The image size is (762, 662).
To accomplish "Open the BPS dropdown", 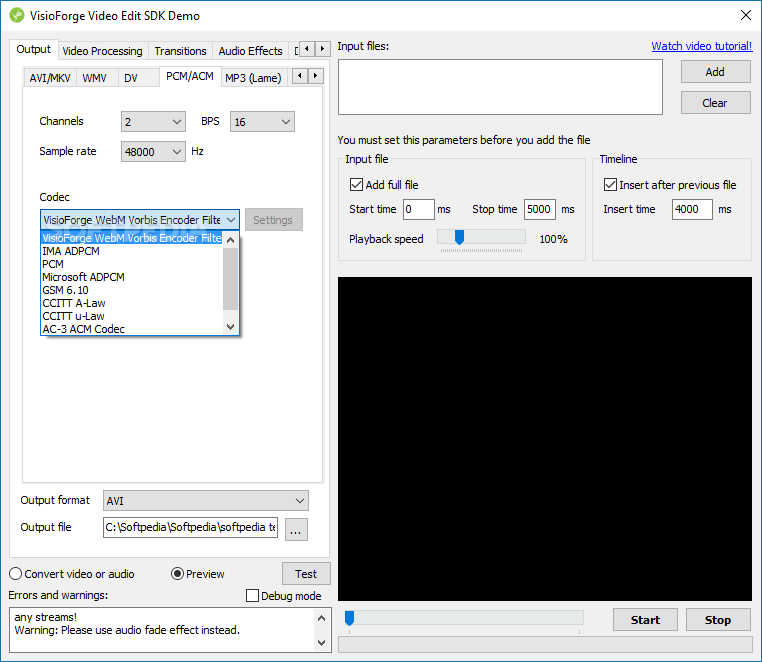I will click(x=262, y=122).
